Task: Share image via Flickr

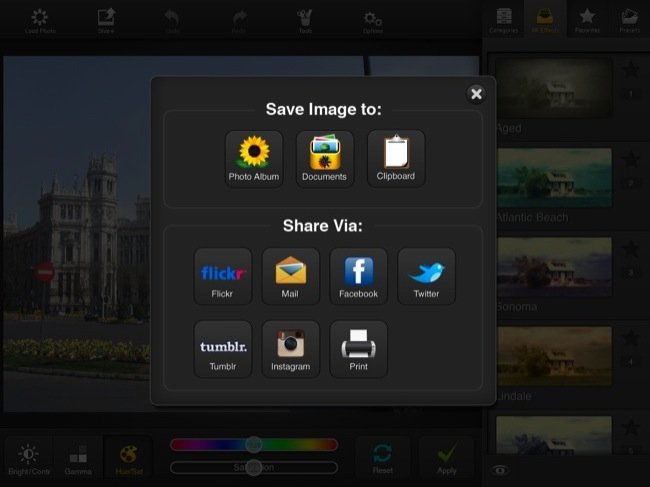Action: [x=223, y=276]
